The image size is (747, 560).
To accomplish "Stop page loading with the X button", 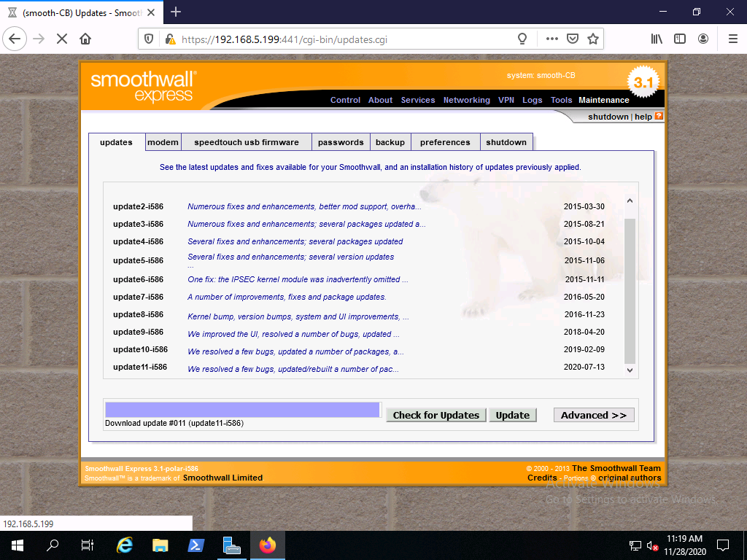I will [x=62, y=39].
